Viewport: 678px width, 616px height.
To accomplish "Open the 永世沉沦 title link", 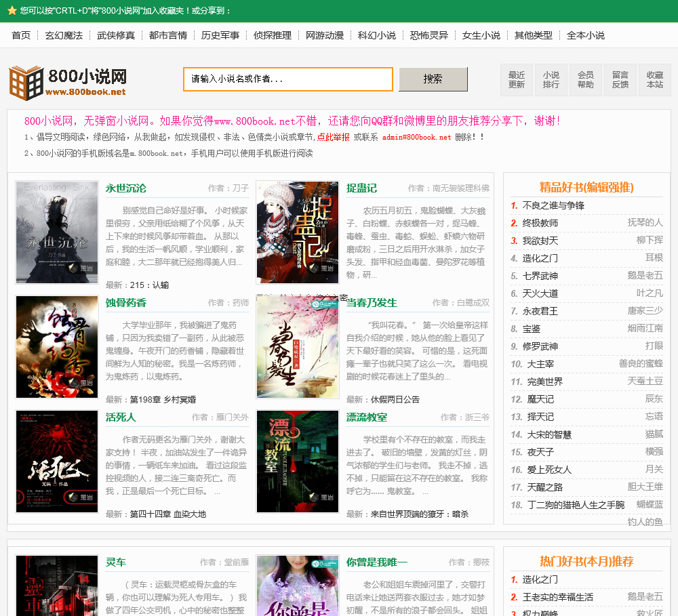I will coord(126,188).
